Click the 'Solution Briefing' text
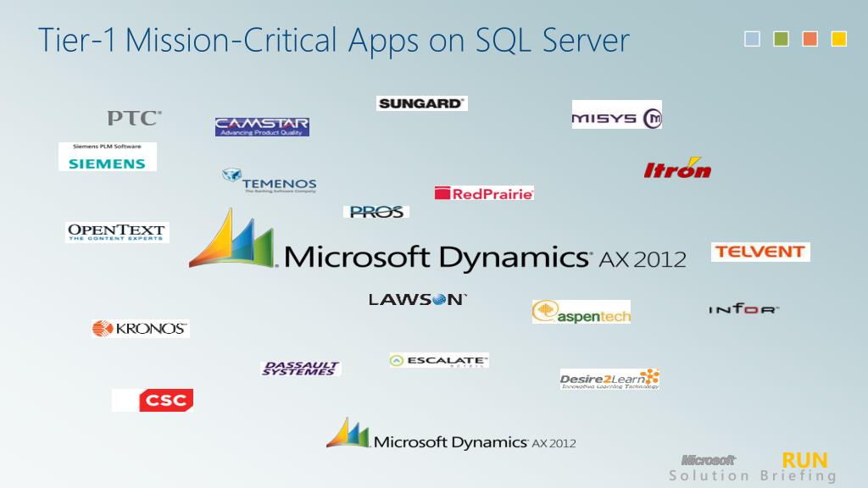The height and width of the screenshot is (488, 868). click(753, 476)
